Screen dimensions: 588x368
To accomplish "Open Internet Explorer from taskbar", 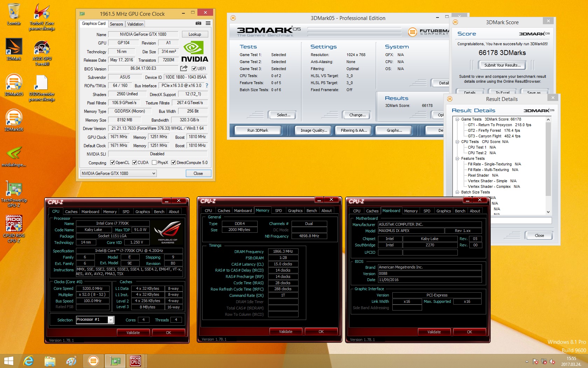I will pos(28,361).
